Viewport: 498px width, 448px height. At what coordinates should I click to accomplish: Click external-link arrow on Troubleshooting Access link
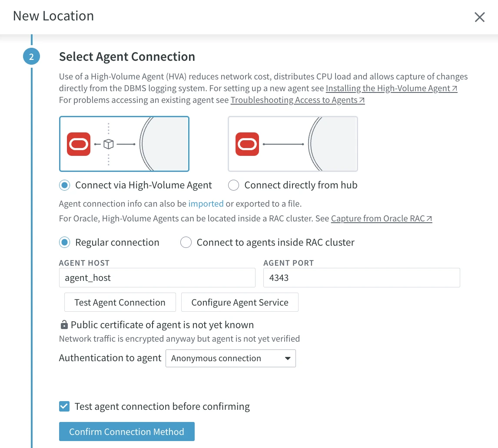point(361,100)
